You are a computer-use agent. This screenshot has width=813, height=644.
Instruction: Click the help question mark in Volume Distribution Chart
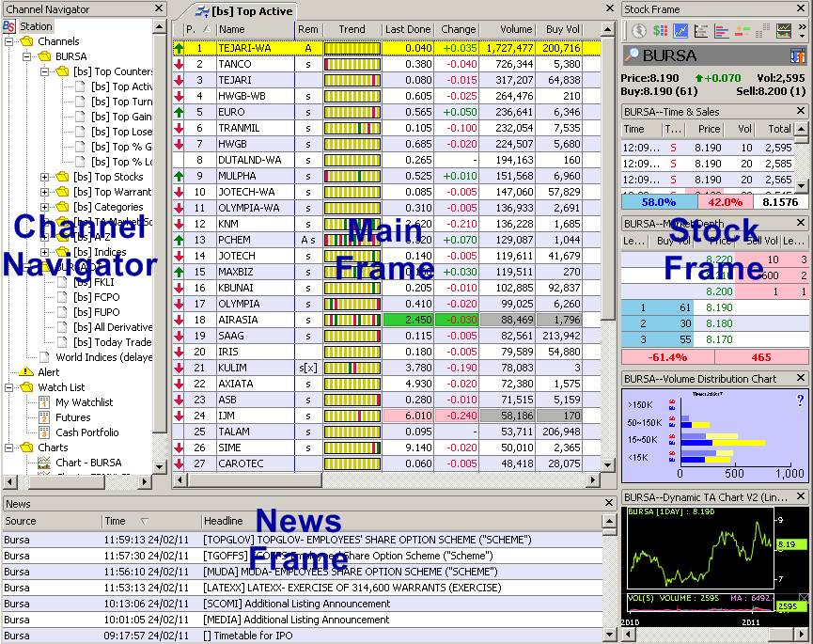click(x=800, y=400)
